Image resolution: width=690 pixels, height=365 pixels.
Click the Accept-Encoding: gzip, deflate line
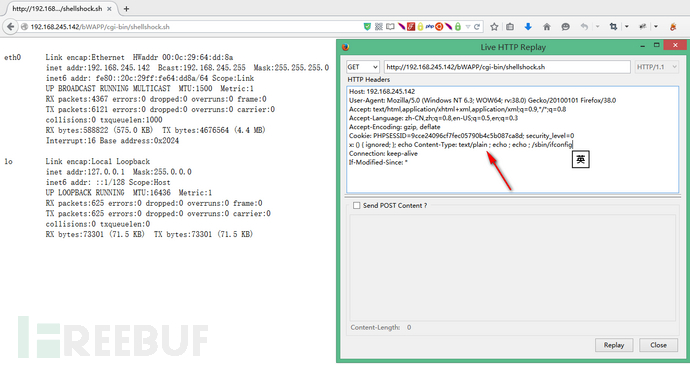click(x=395, y=127)
